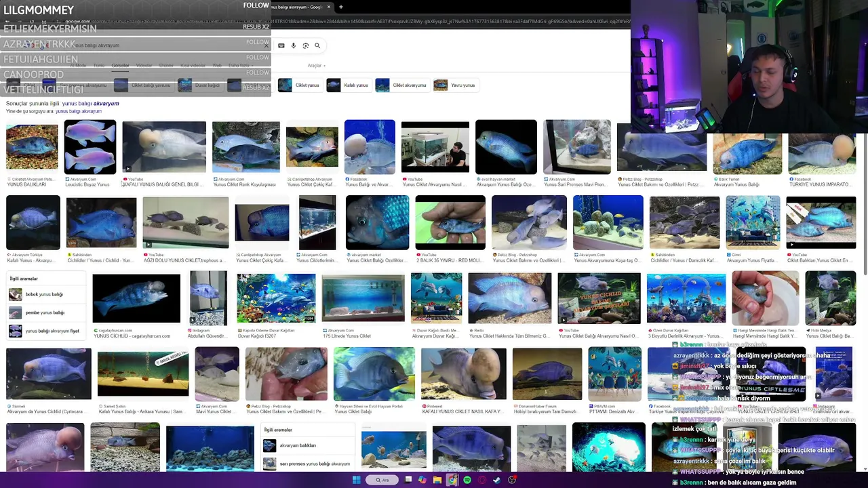Open the Kafalı Yunus - Akvaryum Türkiye image
This screenshot has height=488, width=868.
tap(33, 223)
